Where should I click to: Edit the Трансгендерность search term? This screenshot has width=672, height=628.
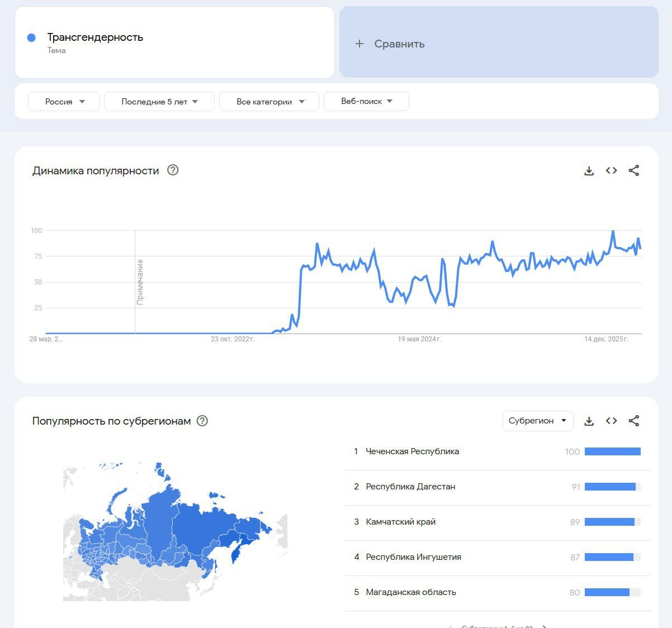click(x=95, y=37)
